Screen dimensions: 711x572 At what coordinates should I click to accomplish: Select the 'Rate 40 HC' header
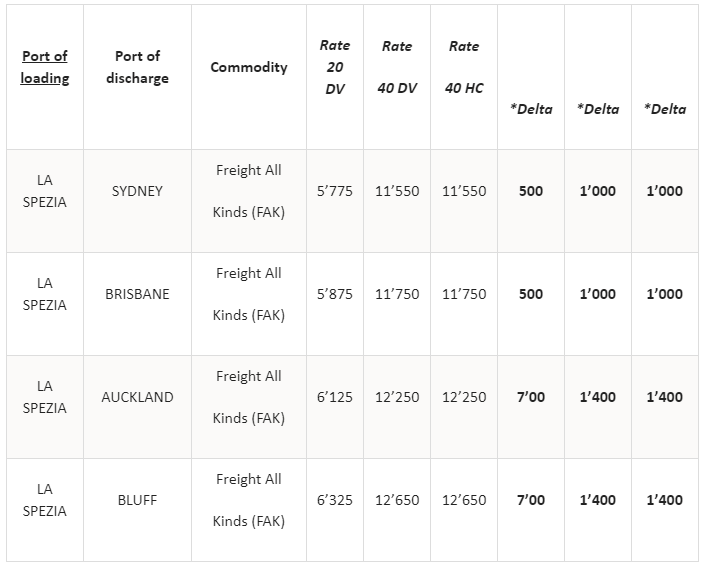464,67
